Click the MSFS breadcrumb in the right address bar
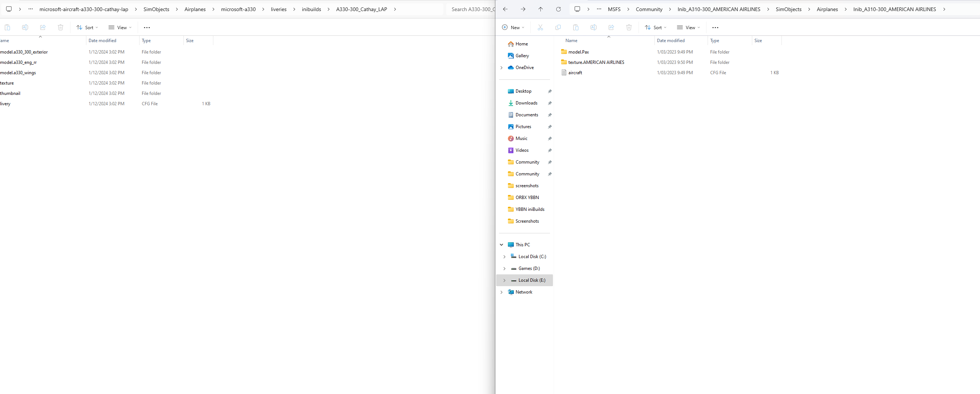 click(x=614, y=9)
